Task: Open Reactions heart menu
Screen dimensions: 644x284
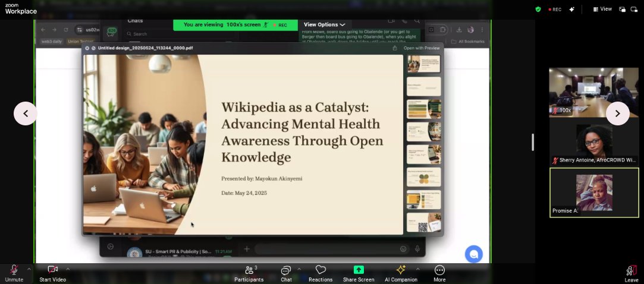Action: 321,273
